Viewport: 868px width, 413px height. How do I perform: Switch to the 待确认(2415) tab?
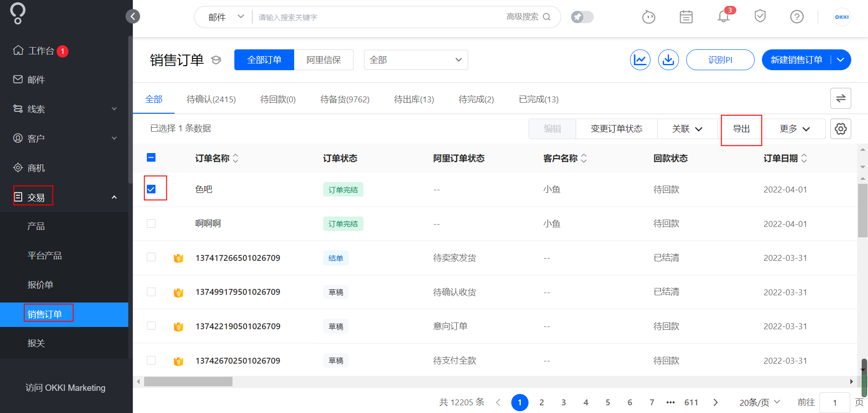coord(211,99)
